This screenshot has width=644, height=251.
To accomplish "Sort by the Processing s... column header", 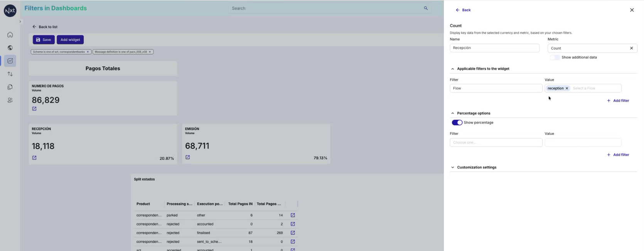I will point(179,204).
